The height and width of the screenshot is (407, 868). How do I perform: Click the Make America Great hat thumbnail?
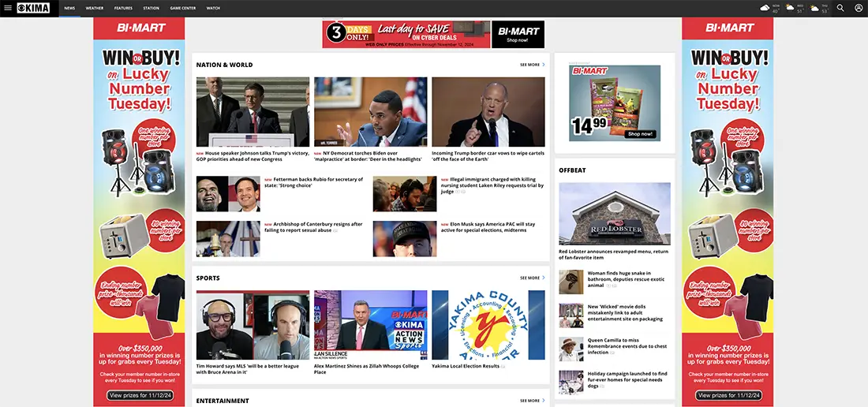click(405, 239)
